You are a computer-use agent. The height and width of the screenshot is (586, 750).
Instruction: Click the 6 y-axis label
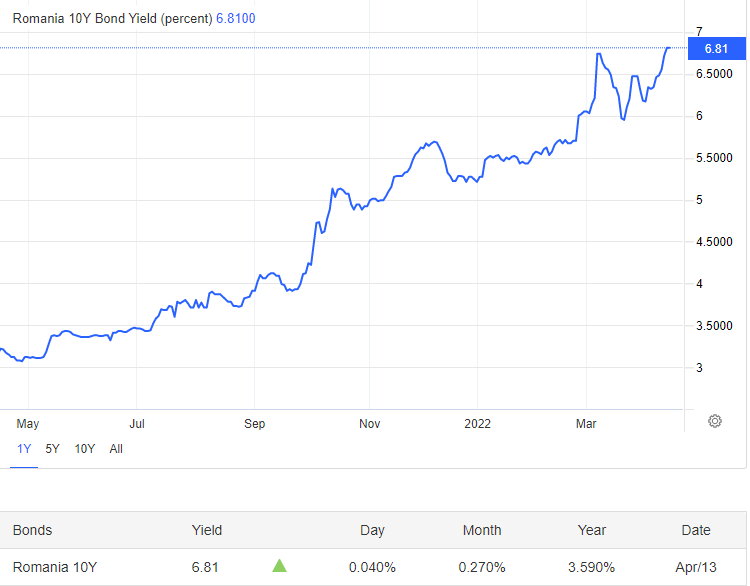tap(699, 116)
